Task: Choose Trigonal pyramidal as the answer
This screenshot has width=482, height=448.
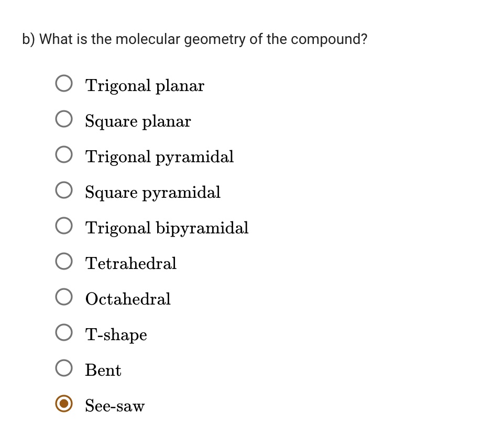Action: [x=64, y=154]
